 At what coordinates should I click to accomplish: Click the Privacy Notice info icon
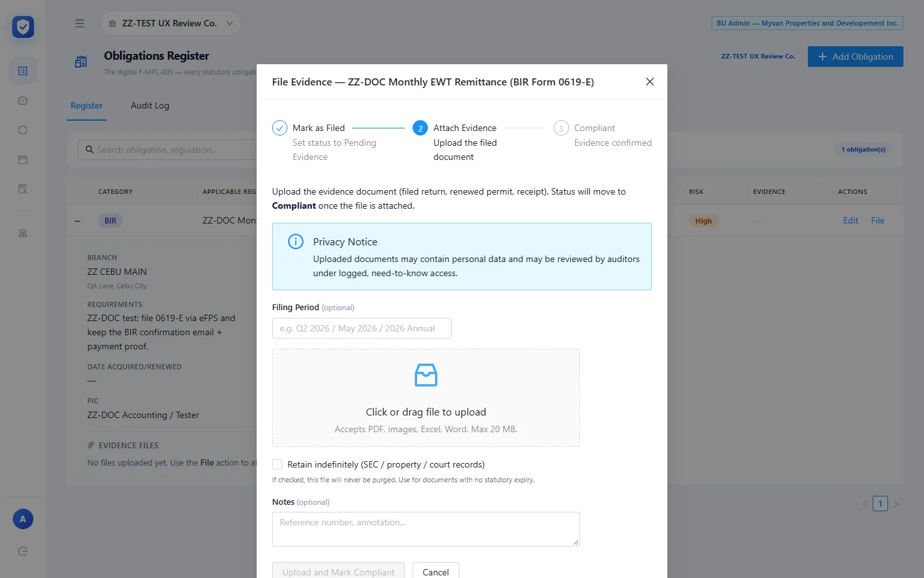click(296, 241)
